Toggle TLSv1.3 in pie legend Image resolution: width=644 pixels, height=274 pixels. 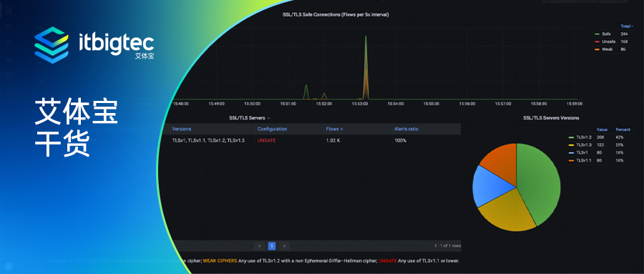pos(584,145)
